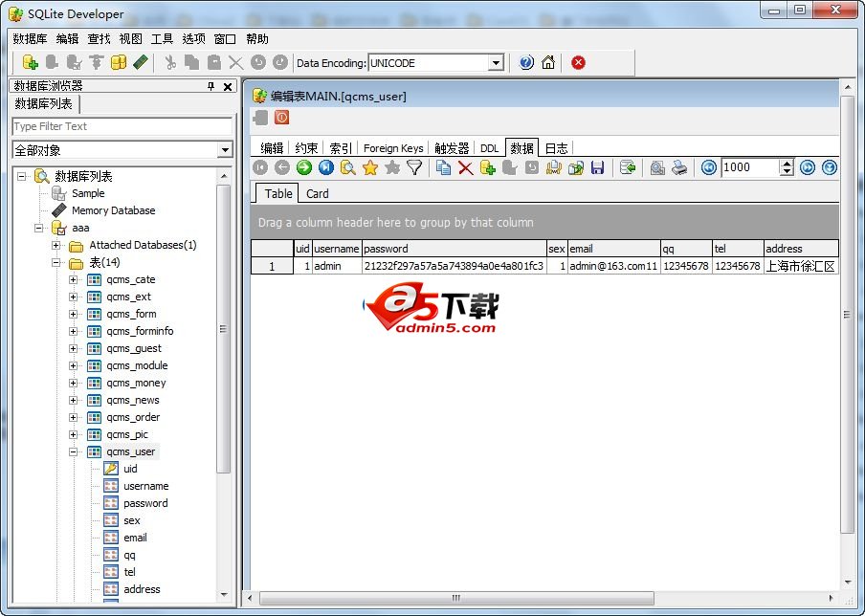Click the 1000 record limit field
The height and width of the screenshot is (616, 865).
(x=750, y=167)
